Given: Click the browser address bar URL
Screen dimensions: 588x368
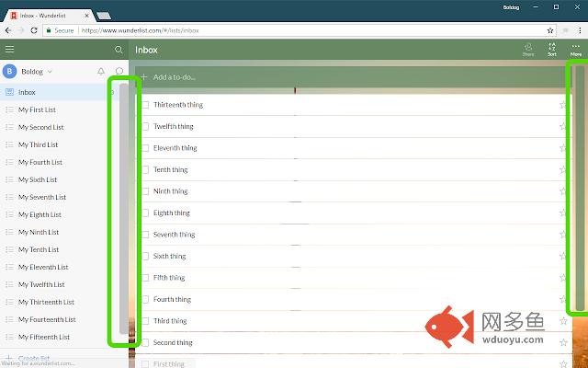Looking at the screenshot, I should [140, 30].
